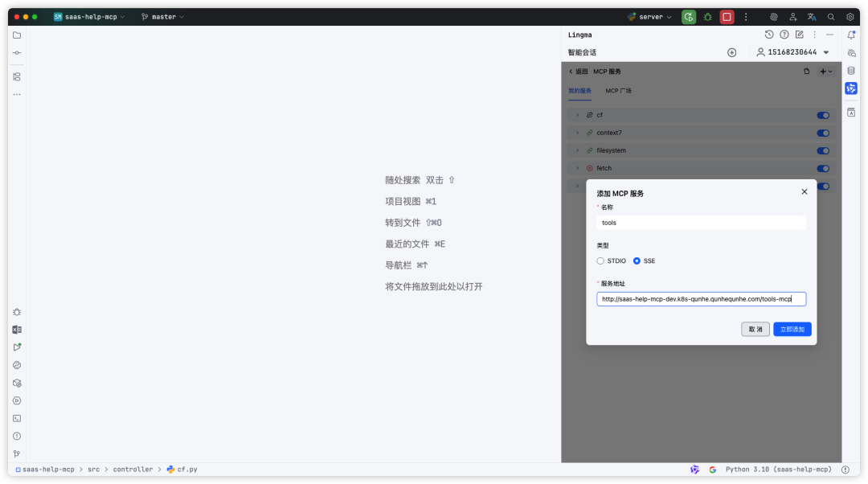Open Search Everywhere magnifier icon
Image resolution: width=868 pixels, height=484 pixels.
[x=831, y=17]
